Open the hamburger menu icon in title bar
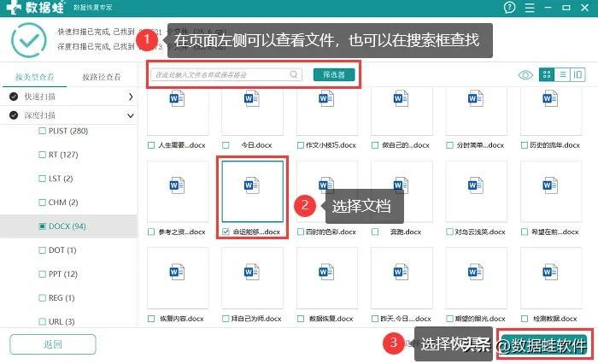Image resolution: width=598 pixels, height=364 pixels. click(530, 8)
